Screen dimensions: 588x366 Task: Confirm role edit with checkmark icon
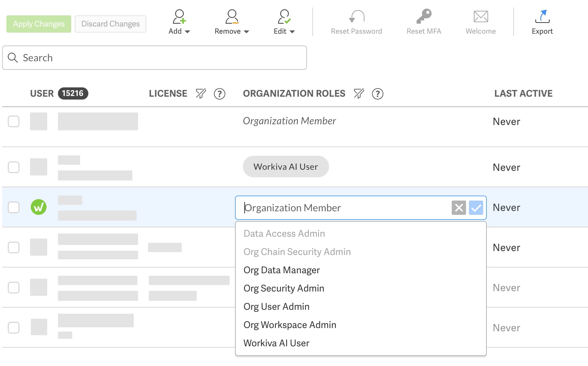(476, 208)
